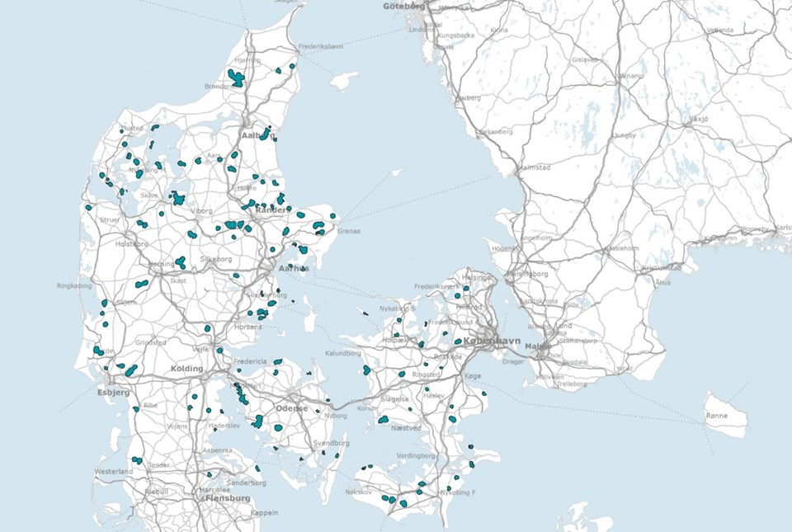
Task: Click the teal area northwest of Næstved
Action: pos(384,420)
